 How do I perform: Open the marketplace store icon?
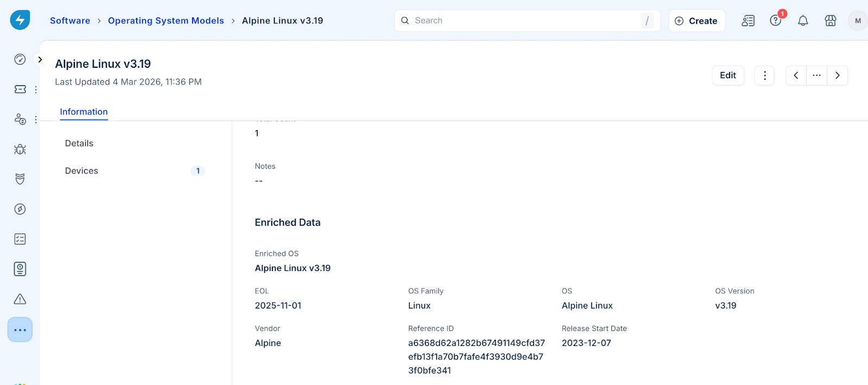[831, 21]
